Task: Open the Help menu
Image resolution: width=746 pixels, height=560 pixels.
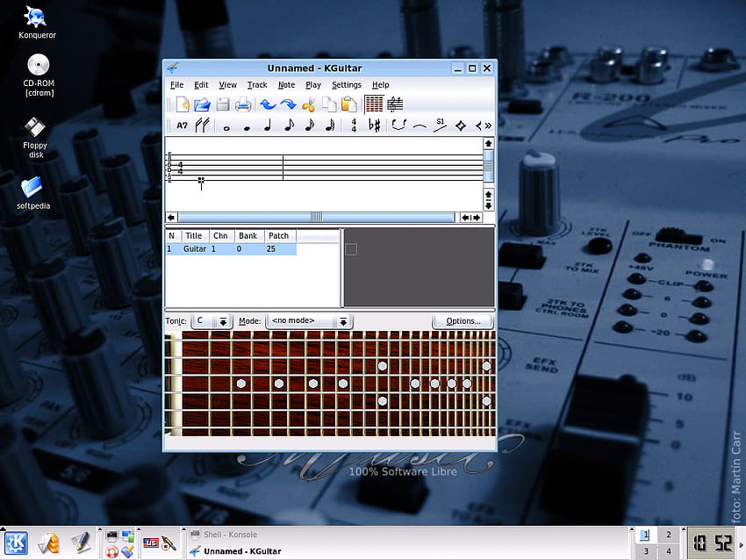Action: pyautogui.click(x=381, y=84)
